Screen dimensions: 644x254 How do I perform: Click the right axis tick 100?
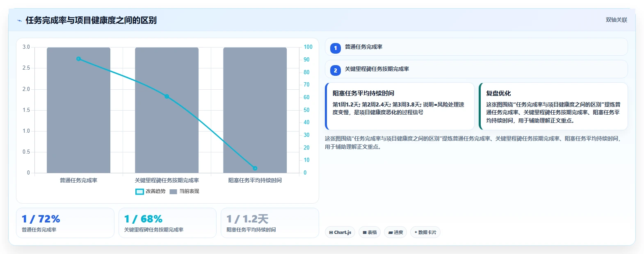coord(308,47)
